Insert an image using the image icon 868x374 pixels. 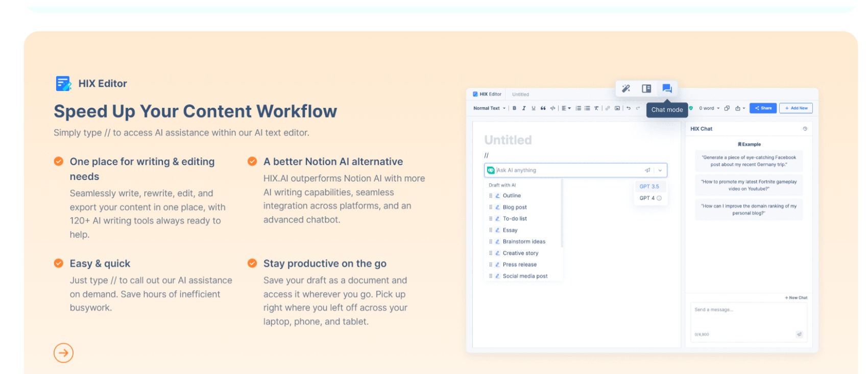point(617,108)
